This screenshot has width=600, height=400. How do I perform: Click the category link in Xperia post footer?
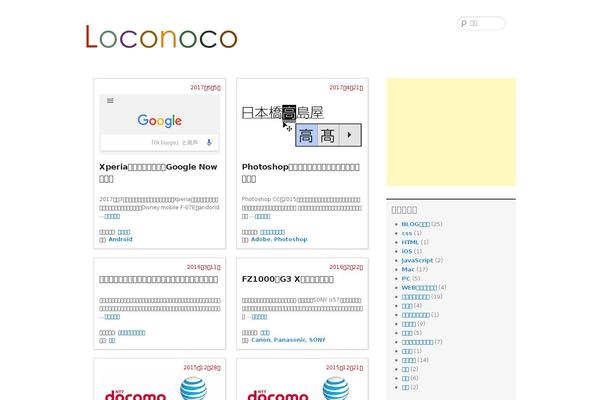[x=124, y=232]
